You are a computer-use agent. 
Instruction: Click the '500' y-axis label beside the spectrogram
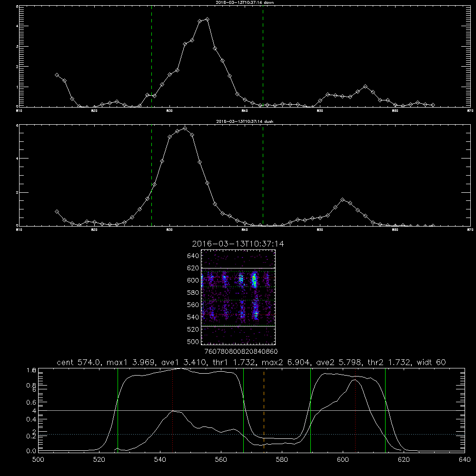pyautogui.click(x=193, y=341)
